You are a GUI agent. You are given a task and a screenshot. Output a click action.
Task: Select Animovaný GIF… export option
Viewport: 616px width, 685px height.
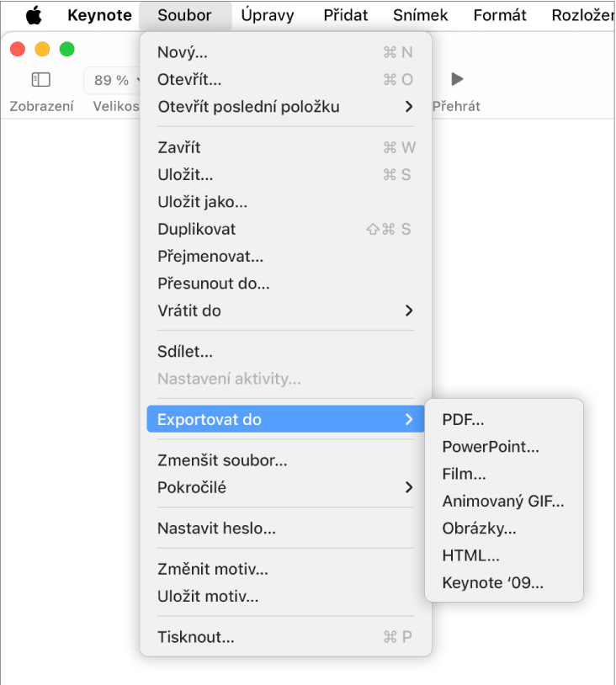(504, 501)
